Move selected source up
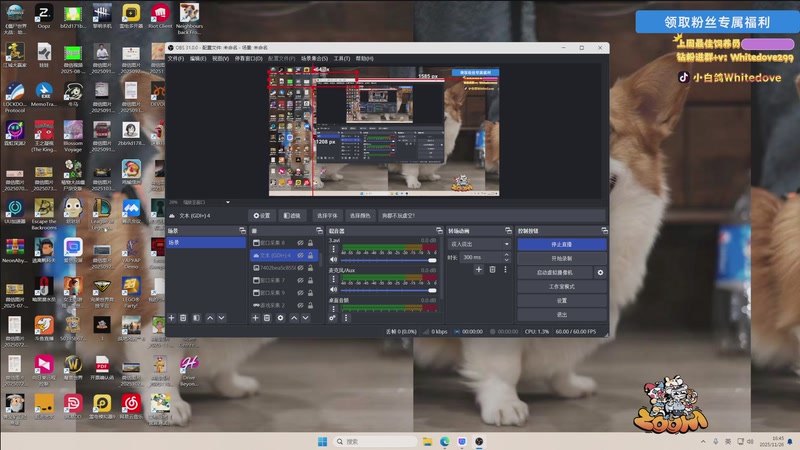The width and height of the screenshot is (800, 450). (x=294, y=318)
